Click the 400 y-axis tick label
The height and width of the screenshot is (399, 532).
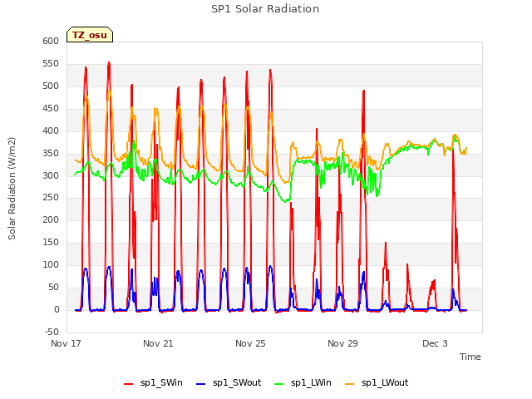coord(51,131)
